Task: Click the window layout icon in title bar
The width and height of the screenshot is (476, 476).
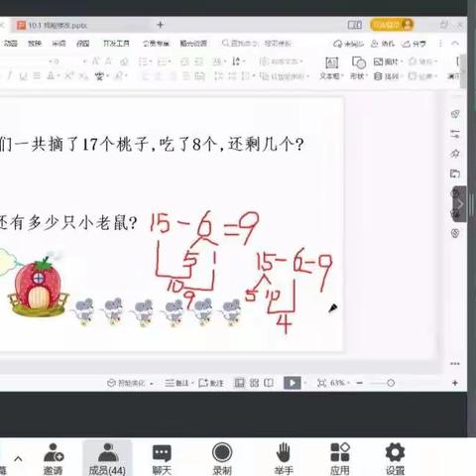Action: (x=354, y=25)
